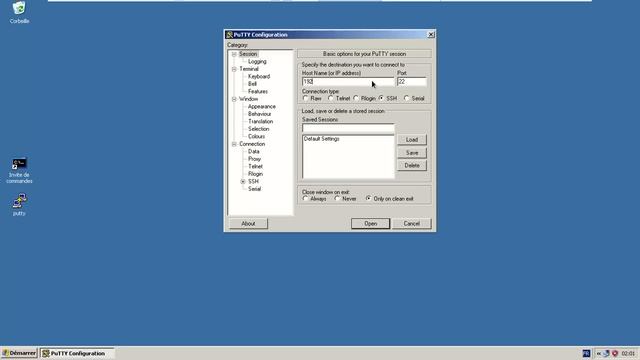
Task: Focus the Port input field
Action: point(412,82)
